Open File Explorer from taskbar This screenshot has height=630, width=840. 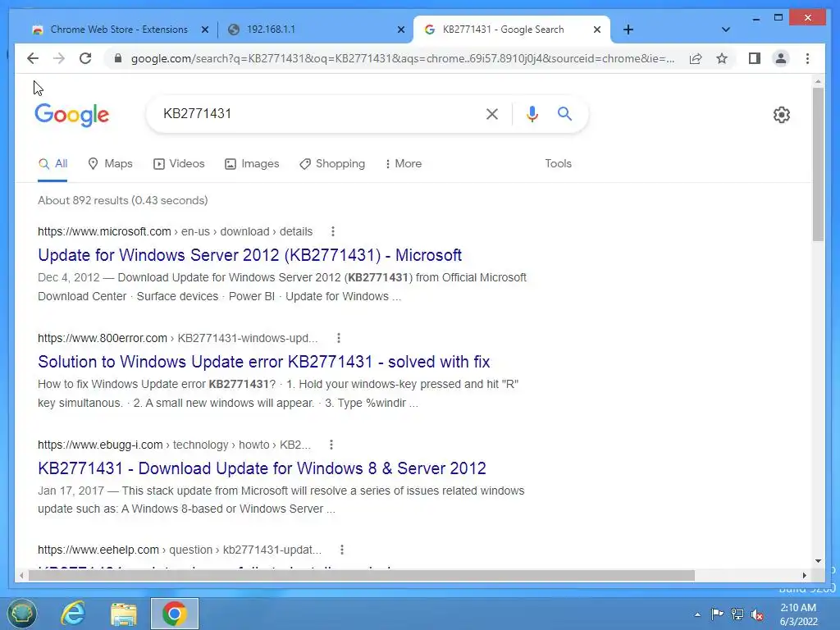124,614
